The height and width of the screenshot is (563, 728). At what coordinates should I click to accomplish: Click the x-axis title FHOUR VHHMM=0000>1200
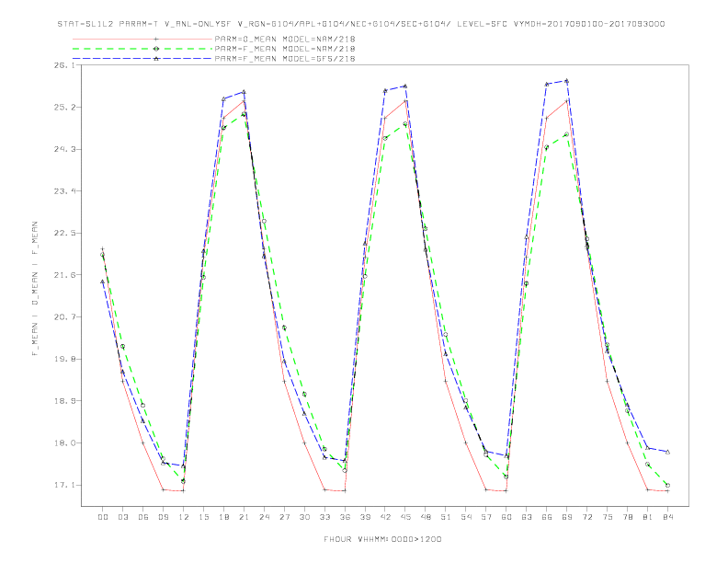382,539
